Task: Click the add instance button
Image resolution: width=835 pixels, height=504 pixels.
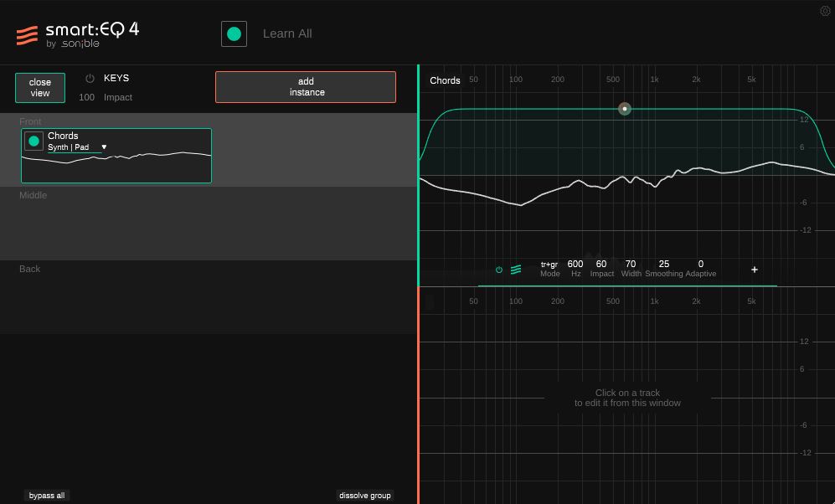Action: [306, 87]
